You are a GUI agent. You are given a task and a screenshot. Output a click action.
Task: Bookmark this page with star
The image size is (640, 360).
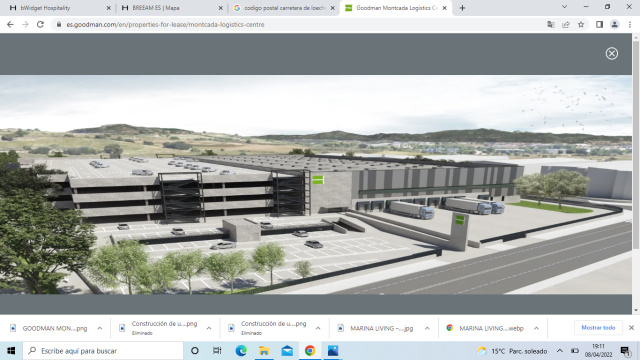[x=581, y=24]
